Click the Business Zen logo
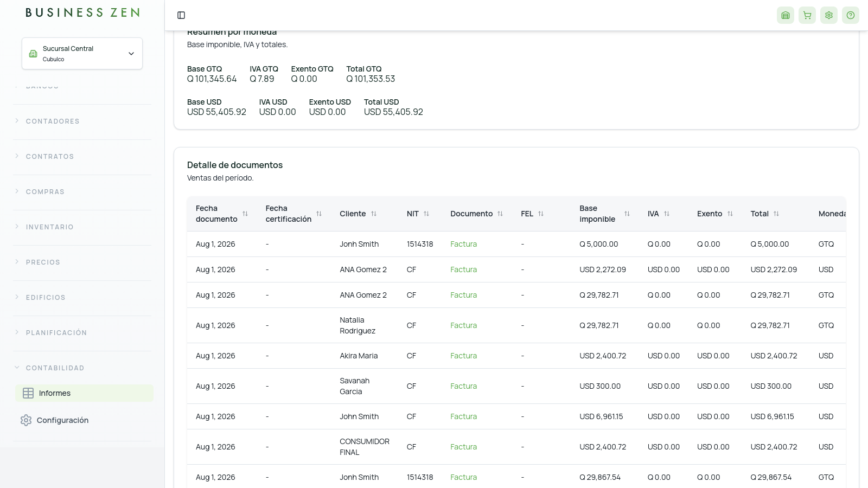 (x=82, y=12)
